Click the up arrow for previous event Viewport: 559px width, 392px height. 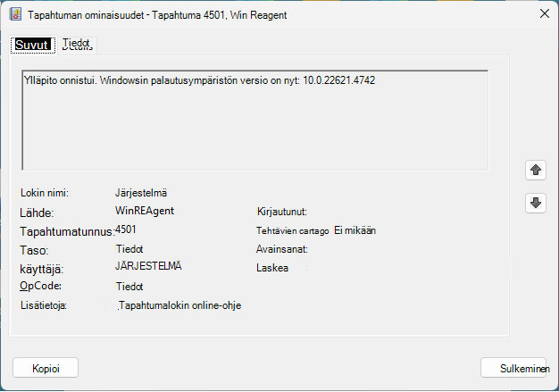click(x=536, y=170)
